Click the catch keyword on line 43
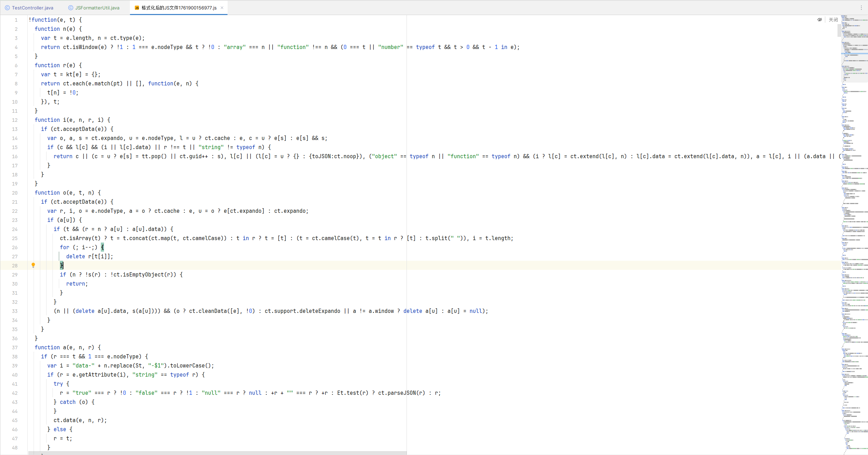This screenshot has width=868, height=455. point(68,402)
